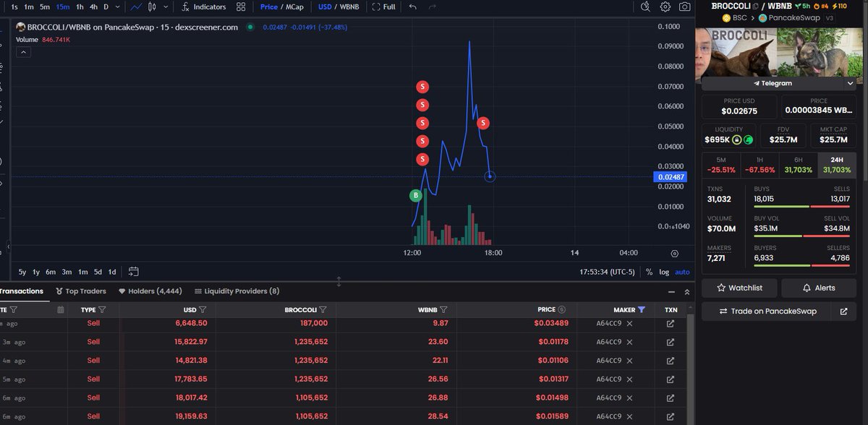Select the line chart style icon
Image resolution: width=868 pixels, height=425 pixels.
click(x=136, y=7)
